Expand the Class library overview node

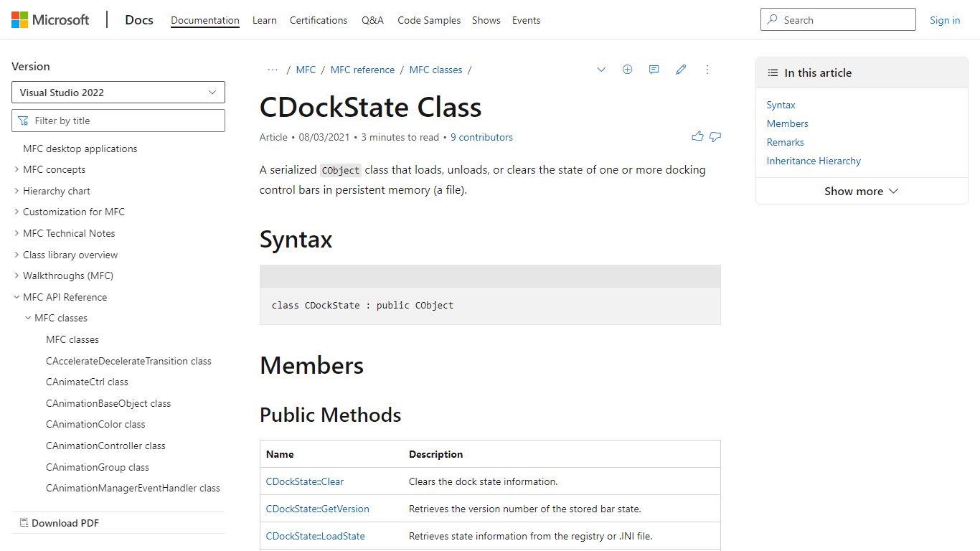coord(17,255)
